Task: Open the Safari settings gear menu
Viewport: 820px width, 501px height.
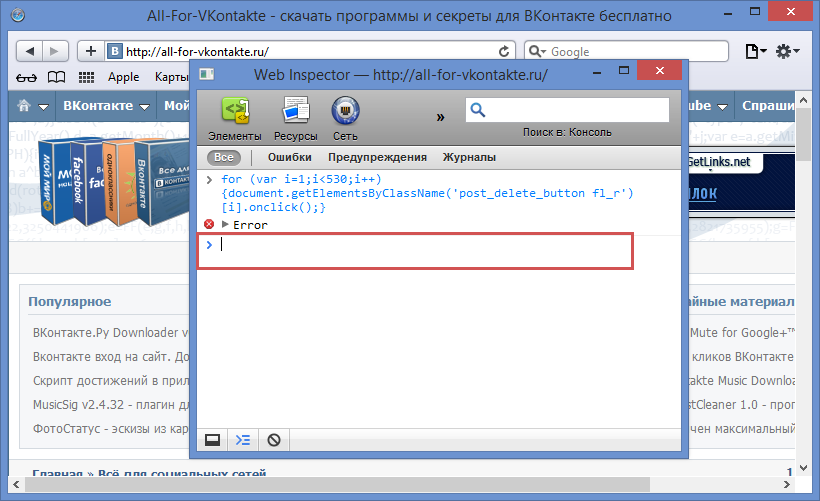Action: [788, 51]
